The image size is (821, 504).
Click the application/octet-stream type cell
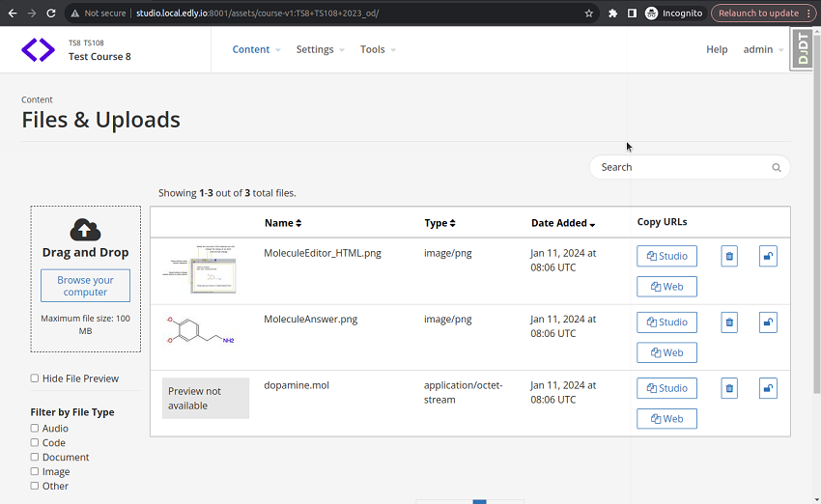click(x=463, y=393)
